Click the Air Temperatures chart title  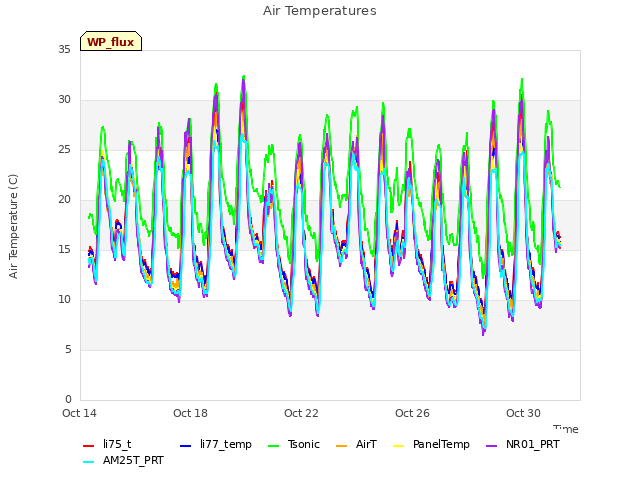point(320,11)
